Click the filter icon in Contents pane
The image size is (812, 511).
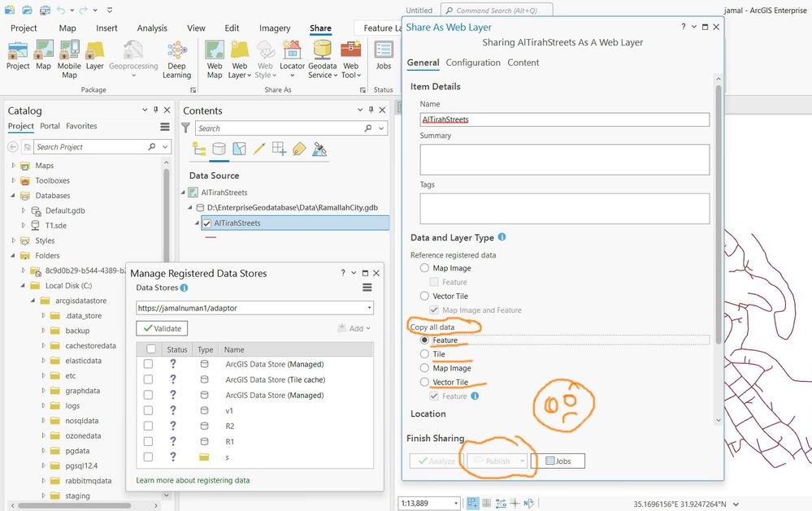(x=186, y=128)
